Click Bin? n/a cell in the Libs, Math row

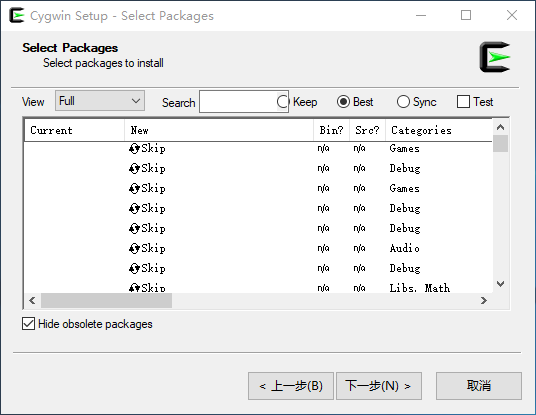pos(323,288)
